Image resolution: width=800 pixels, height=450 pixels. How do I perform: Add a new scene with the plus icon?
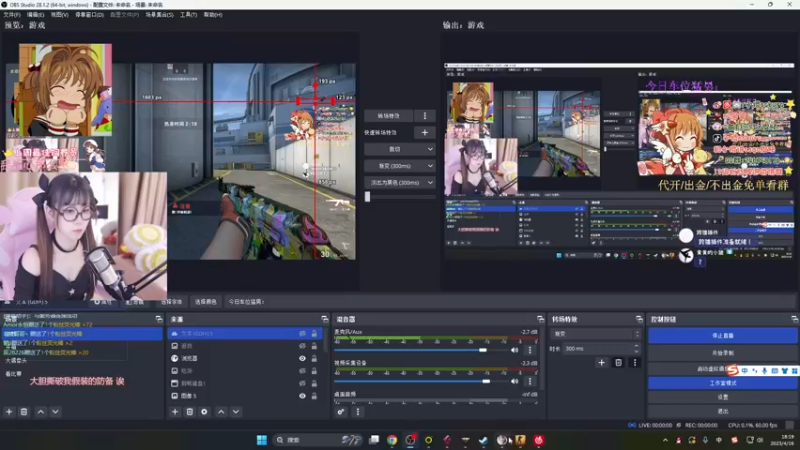(x=9, y=412)
